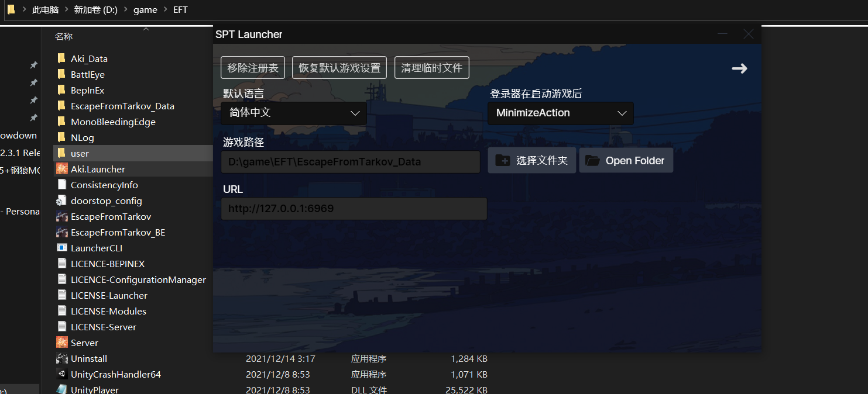868x394 pixels.
Task: Click the 选择文件夹 button
Action: pyautogui.click(x=532, y=161)
